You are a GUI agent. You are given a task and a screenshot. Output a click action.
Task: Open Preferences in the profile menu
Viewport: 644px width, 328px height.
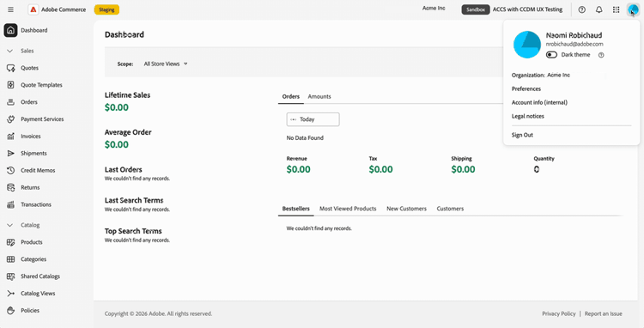(526, 88)
